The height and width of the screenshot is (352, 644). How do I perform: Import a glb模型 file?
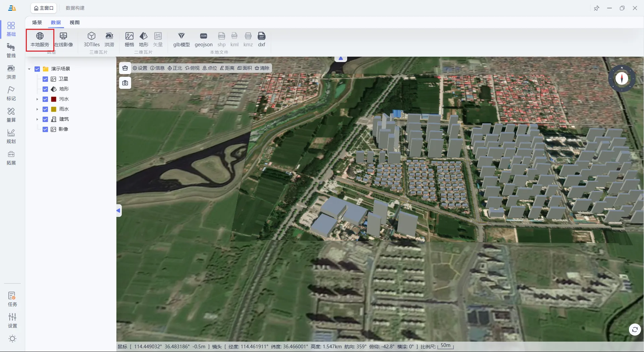pyautogui.click(x=181, y=40)
